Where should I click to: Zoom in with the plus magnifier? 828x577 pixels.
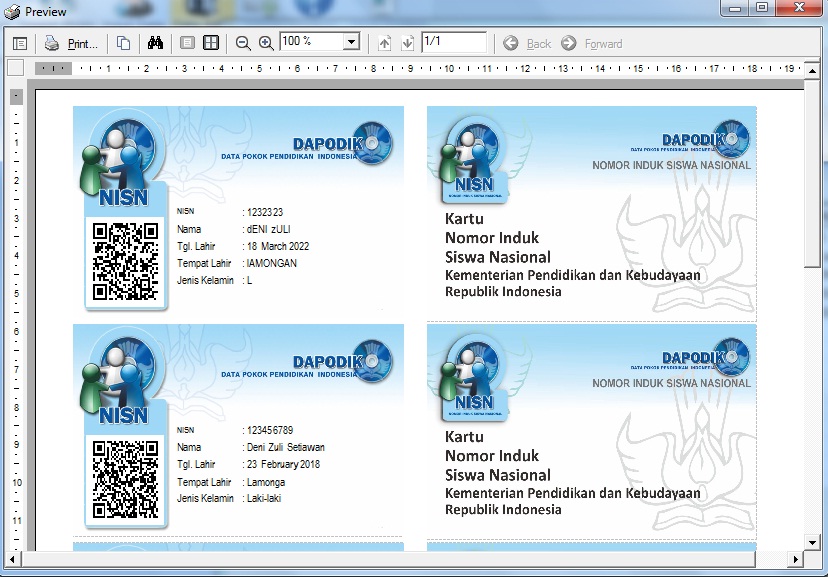click(266, 43)
